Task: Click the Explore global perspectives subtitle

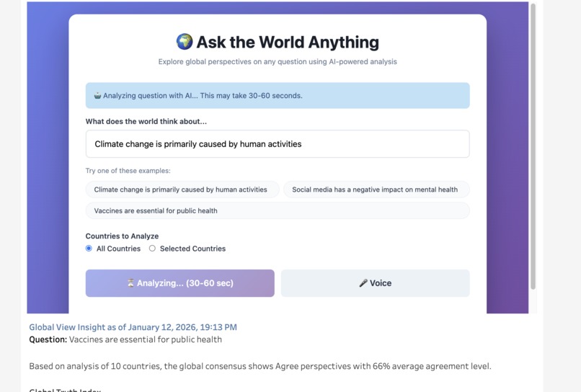Action: 278,61
